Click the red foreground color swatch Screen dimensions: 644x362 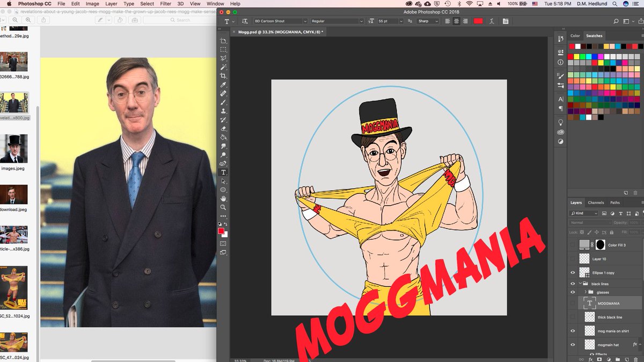[x=221, y=230]
